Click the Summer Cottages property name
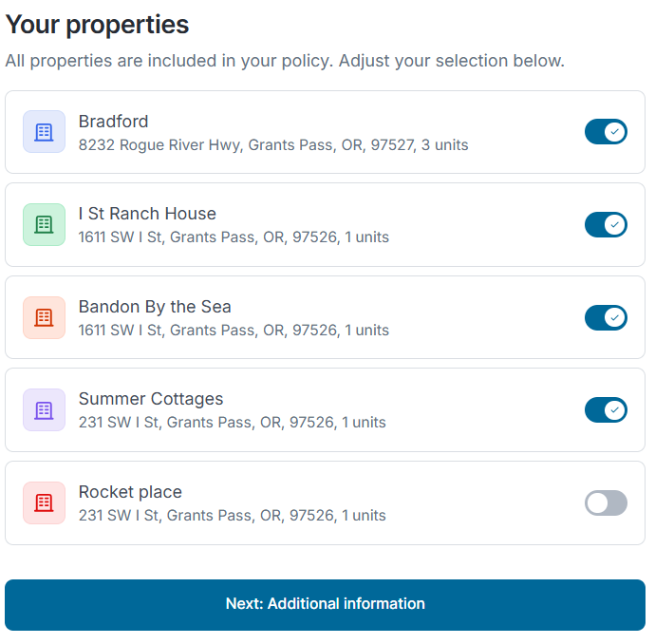Viewport: 655px width, 644px height. (x=151, y=399)
